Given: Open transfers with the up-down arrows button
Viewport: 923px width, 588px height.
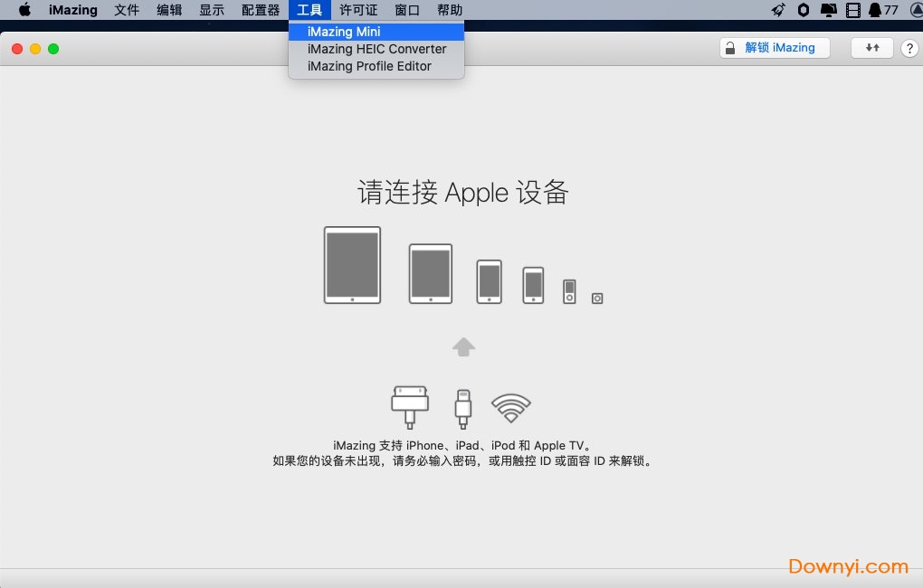Looking at the screenshot, I should [x=872, y=48].
